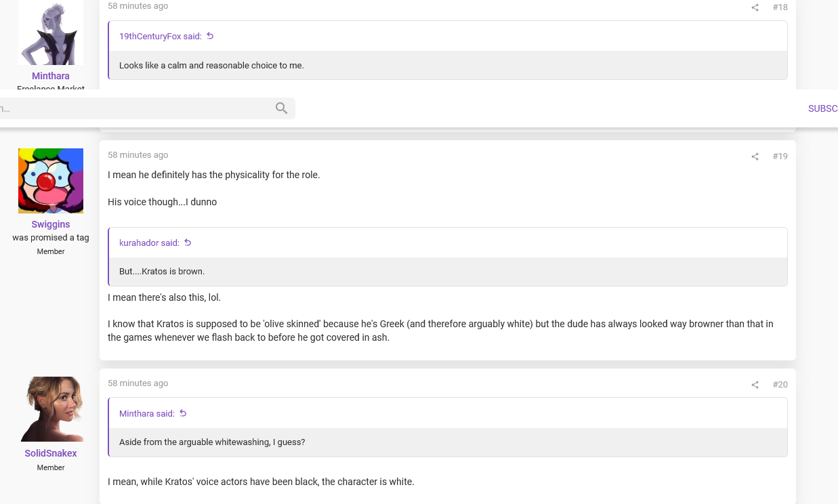The image size is (838, 504).
Task: Open post number #20 permalink
Action: (780, 385)
